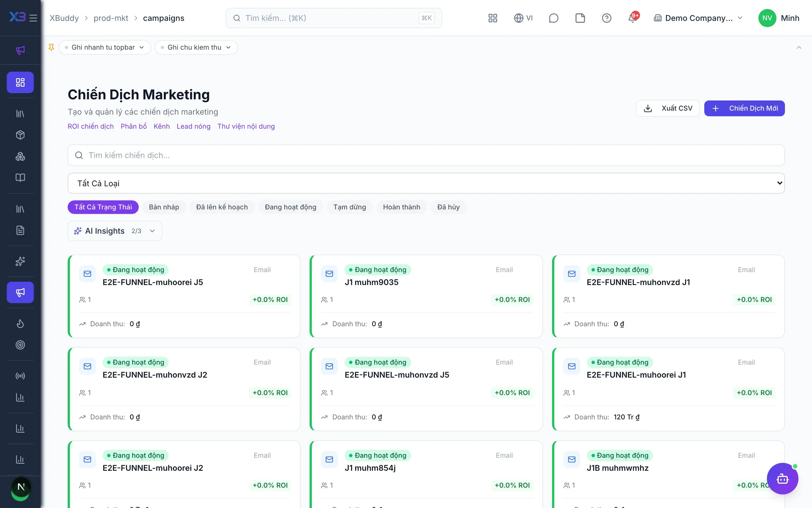Open the cube package sidebar icon
This screenshot has width=812, height=508.
coord(20,135)
